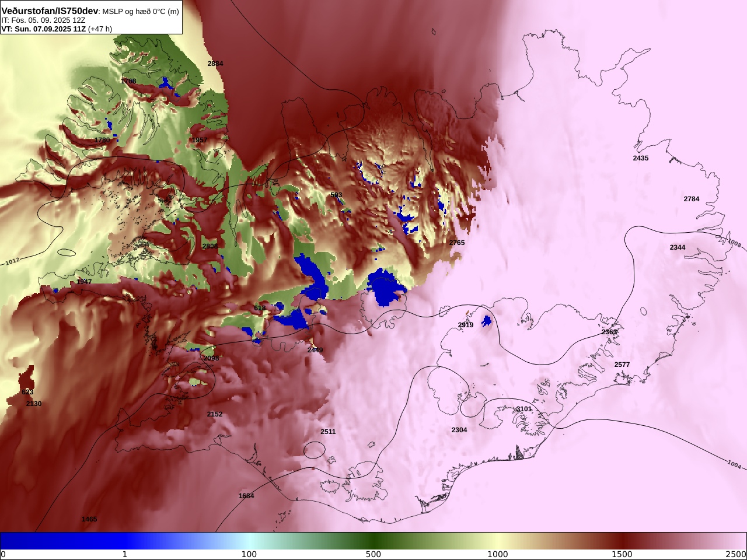
Task: Click the color bar above the 500 label
Action: click(373, 541)
